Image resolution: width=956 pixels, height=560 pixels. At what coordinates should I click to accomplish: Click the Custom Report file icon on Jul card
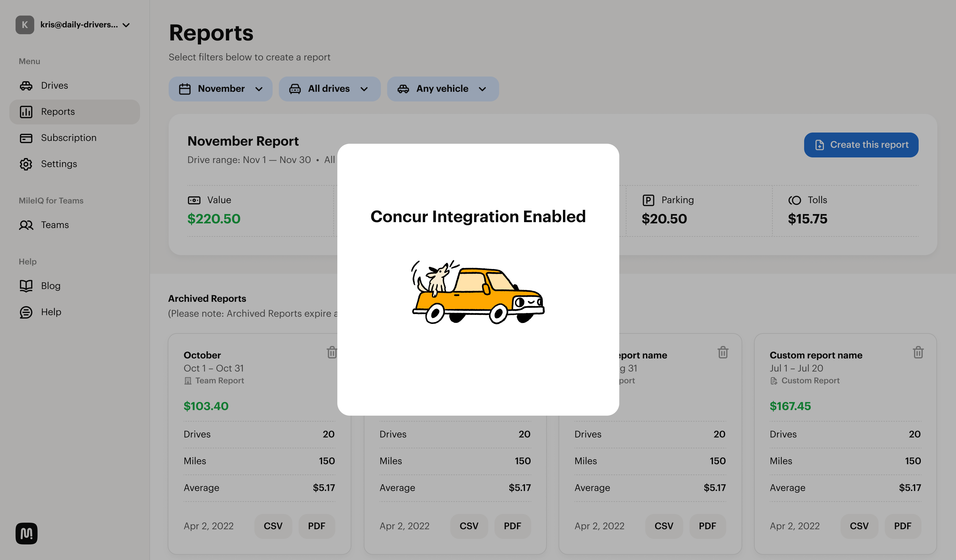[x=774, y=381]
